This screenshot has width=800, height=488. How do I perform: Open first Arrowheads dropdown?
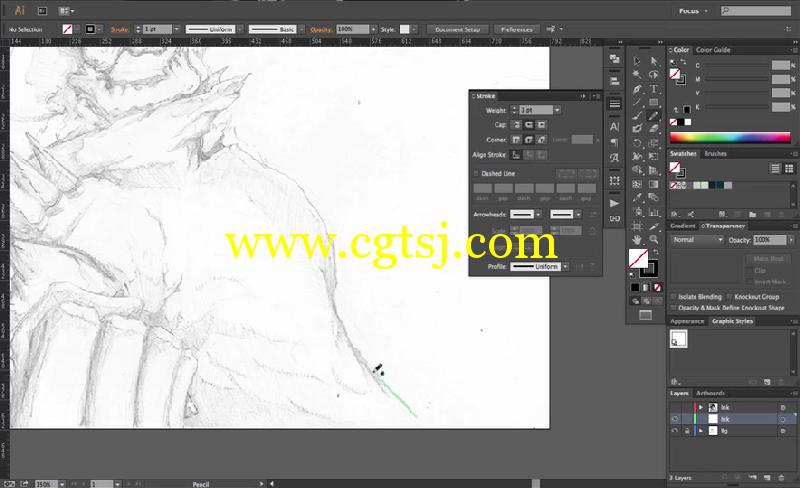point(538,214)
